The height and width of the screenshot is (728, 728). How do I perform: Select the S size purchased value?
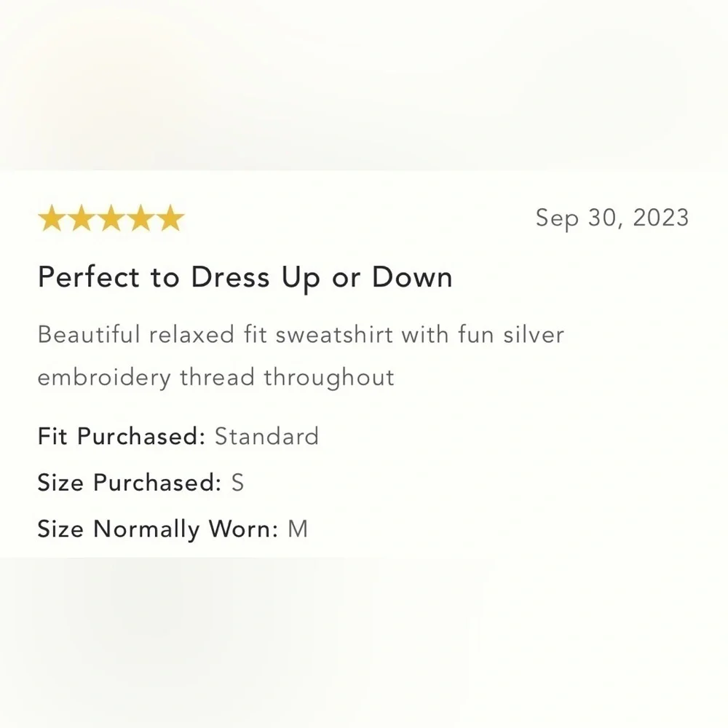(237, 483)
